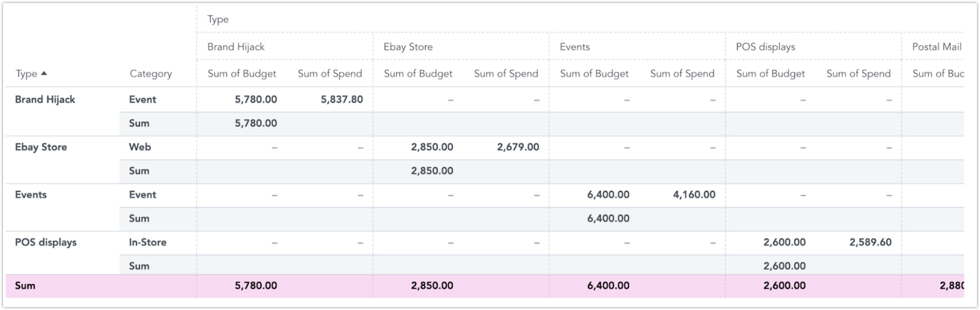980x310 pixels.
Task: Click Sum of Spend header under POS displays
Action: click(x=858, y=74)
